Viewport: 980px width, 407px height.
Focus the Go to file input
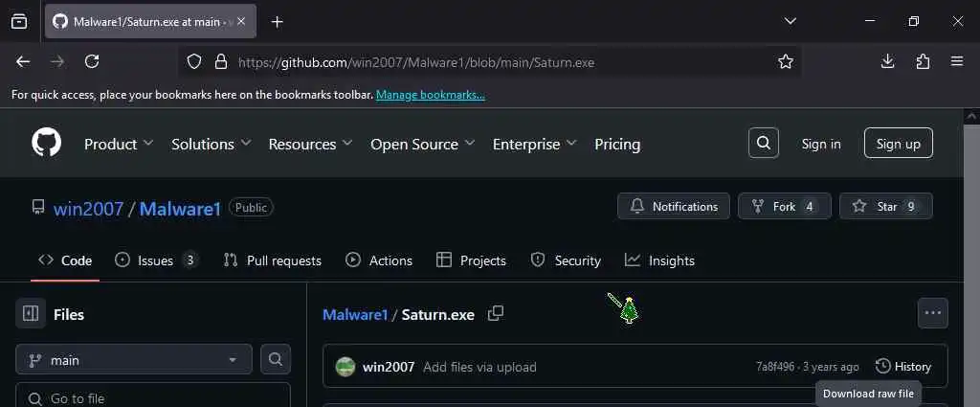click(153, 397)
